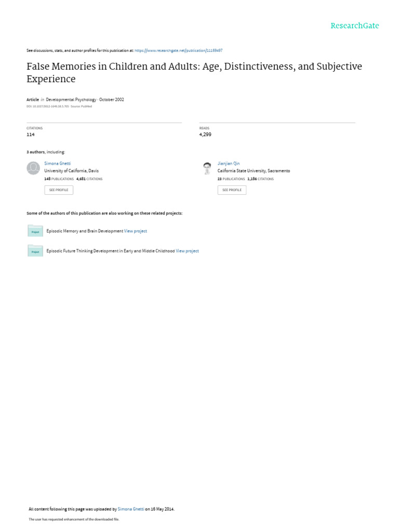
Task: View project for Episodic Memory and Brain Development
Action: pyautogui.click(x=136, y=231)
